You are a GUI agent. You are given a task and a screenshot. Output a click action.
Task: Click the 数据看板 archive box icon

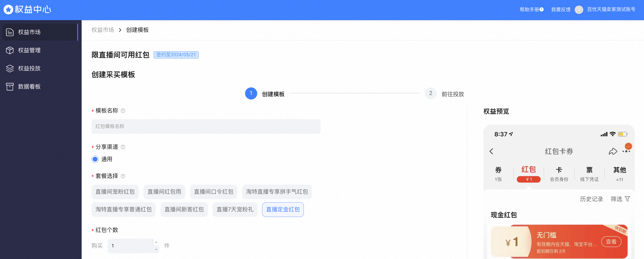pyautogui.click(x=10, y=87)
